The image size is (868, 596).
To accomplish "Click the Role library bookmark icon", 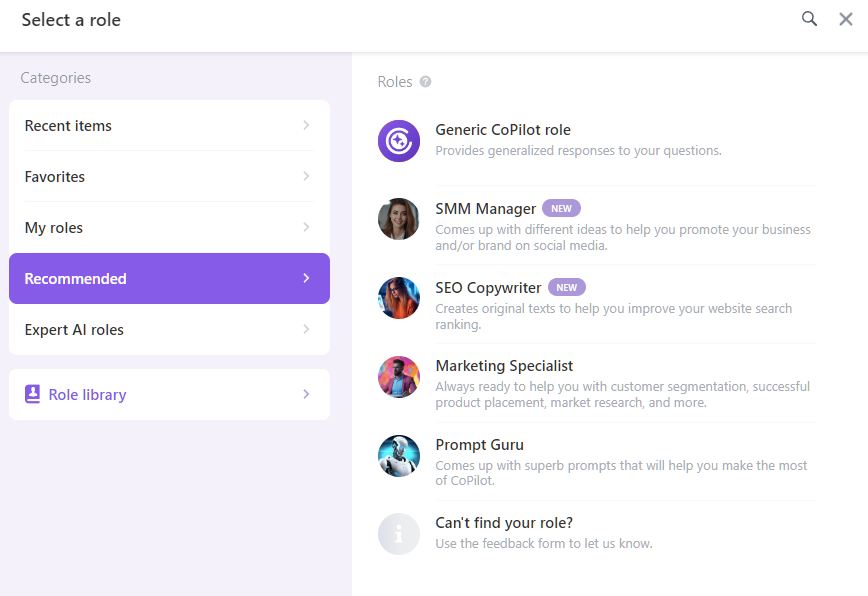I will coord(32,394).
